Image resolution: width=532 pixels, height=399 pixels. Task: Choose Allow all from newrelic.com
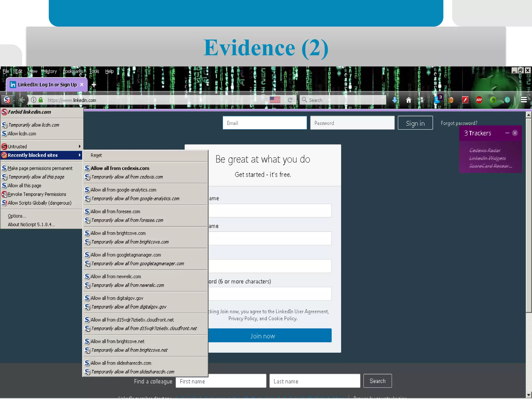[145, 277]
